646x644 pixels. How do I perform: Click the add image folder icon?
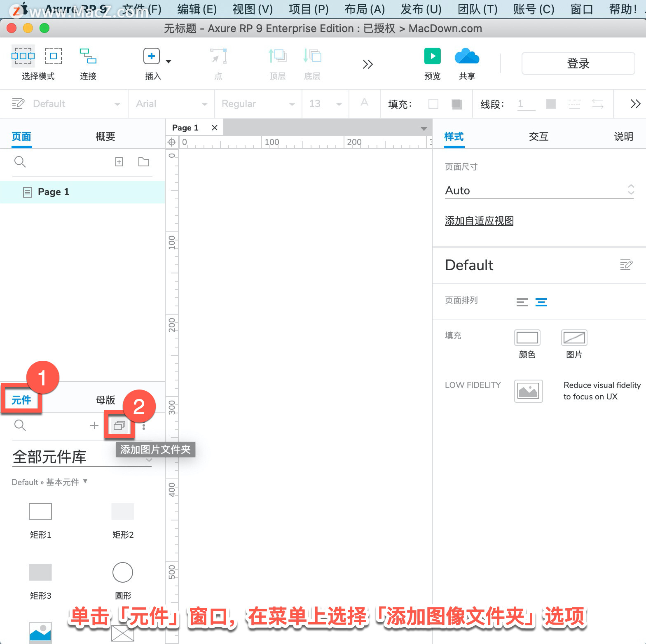(x=119, y=425)
